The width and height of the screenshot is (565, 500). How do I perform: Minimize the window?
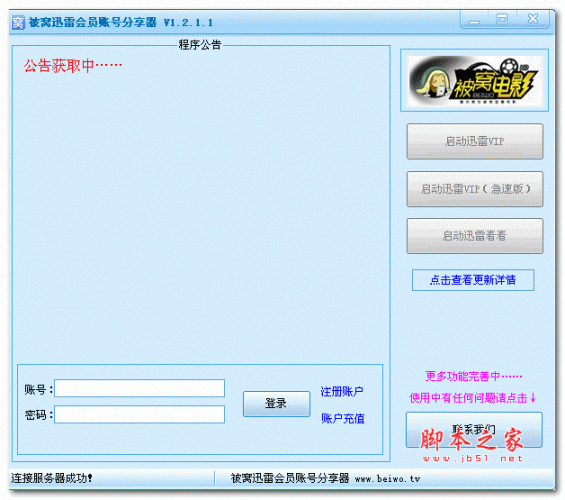point(475,19)
